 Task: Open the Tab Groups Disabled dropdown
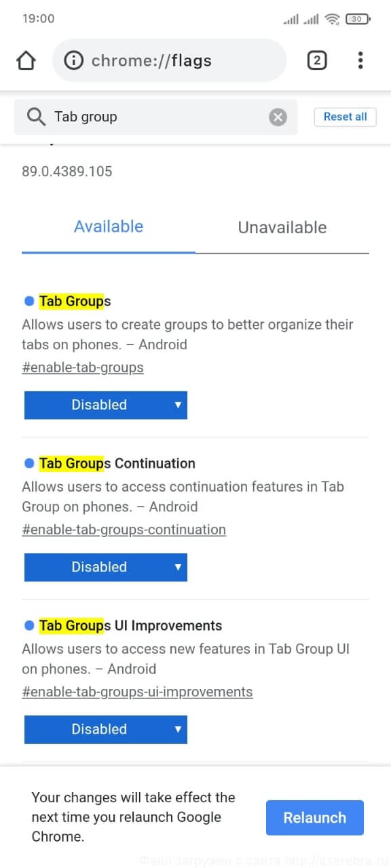pos(106,405)
